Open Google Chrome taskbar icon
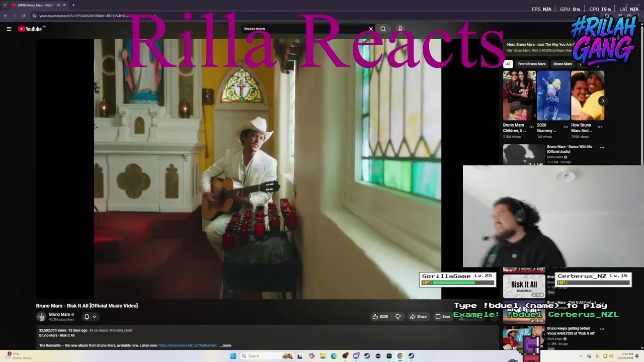644x362 pixels. tap(400, 356)
